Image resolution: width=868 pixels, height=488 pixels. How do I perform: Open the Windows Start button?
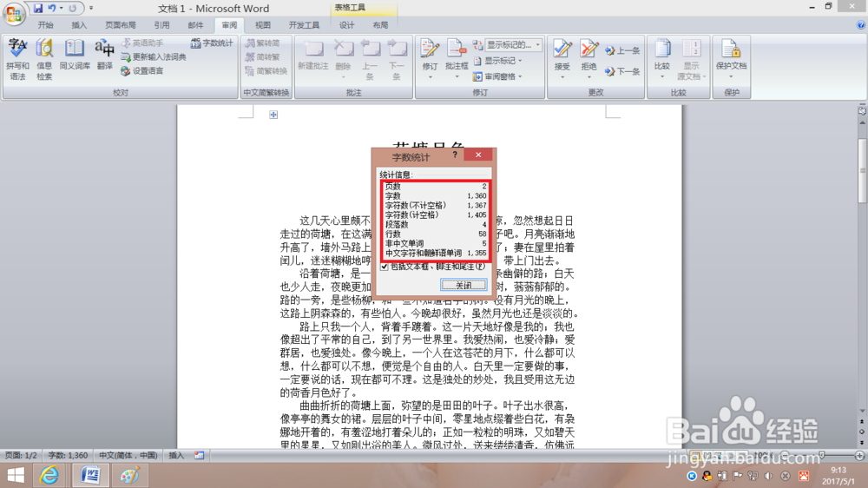click(x=16, y=475)
